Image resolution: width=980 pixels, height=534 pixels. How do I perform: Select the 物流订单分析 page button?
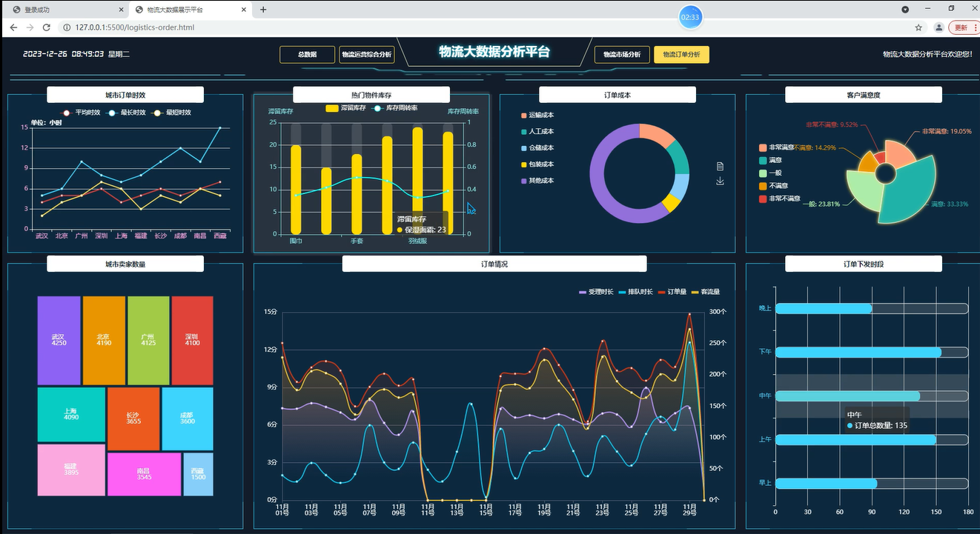tap(681, 55)
